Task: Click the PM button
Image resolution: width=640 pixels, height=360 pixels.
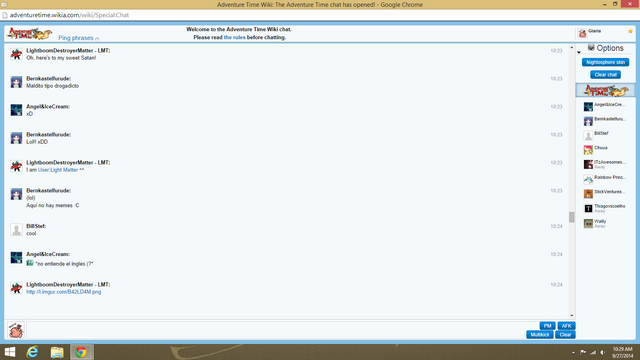Action: pyautogui.click(x=547, y=326)
